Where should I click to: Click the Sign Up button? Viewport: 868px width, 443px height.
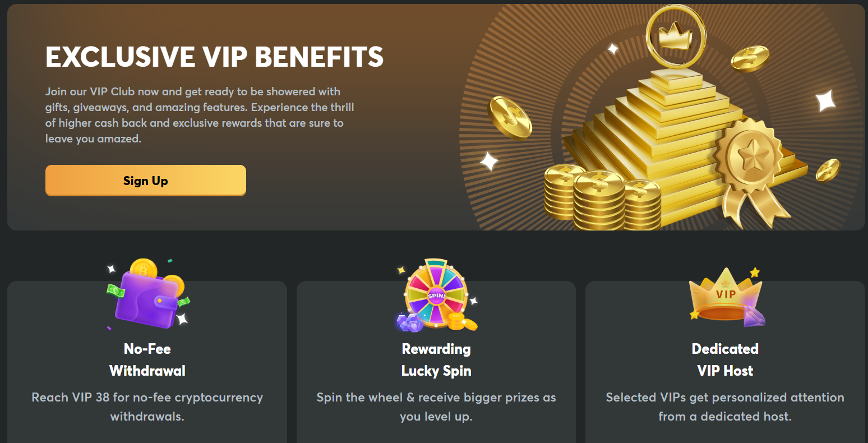point(145,181)
